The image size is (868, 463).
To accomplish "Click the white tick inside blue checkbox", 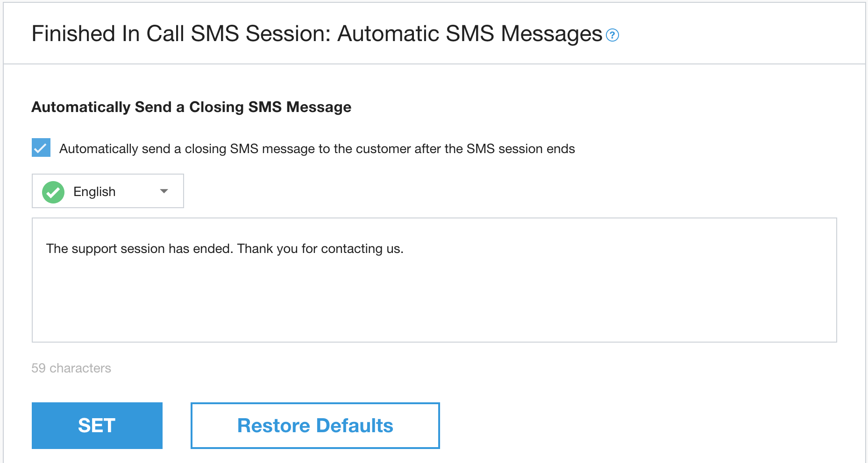I will click(x=41, y=148).
